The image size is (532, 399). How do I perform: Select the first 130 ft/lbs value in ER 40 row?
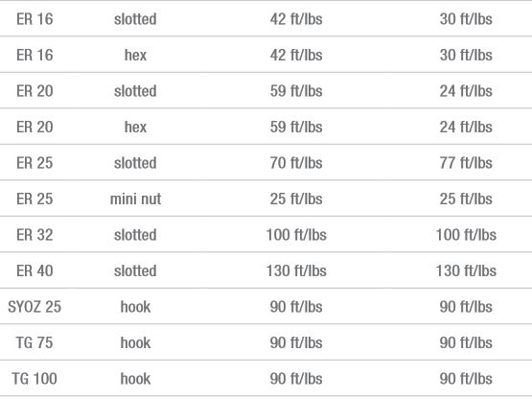(x=296, y=271)
